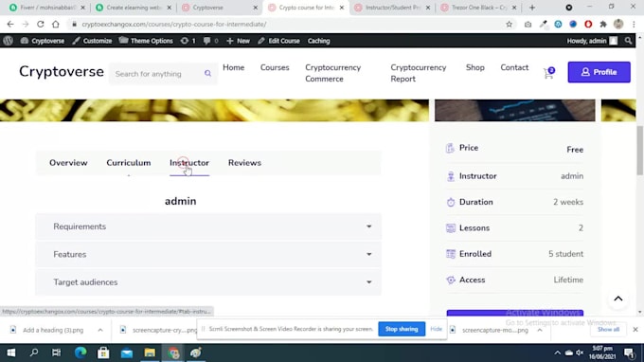
Task: Open the Caching admin bar item
Action: [x=319, y=41]
